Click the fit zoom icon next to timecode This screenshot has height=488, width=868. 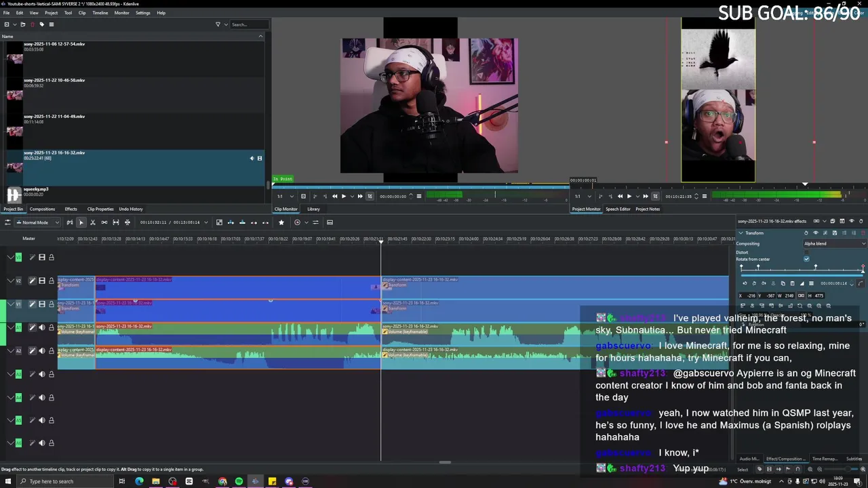pyautogui.click(x=219, y=222)
